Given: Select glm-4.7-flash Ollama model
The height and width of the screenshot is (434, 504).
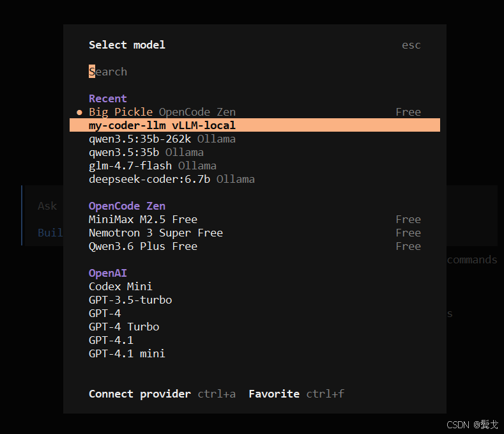Looking at the screenshot, I should [255, 166].
